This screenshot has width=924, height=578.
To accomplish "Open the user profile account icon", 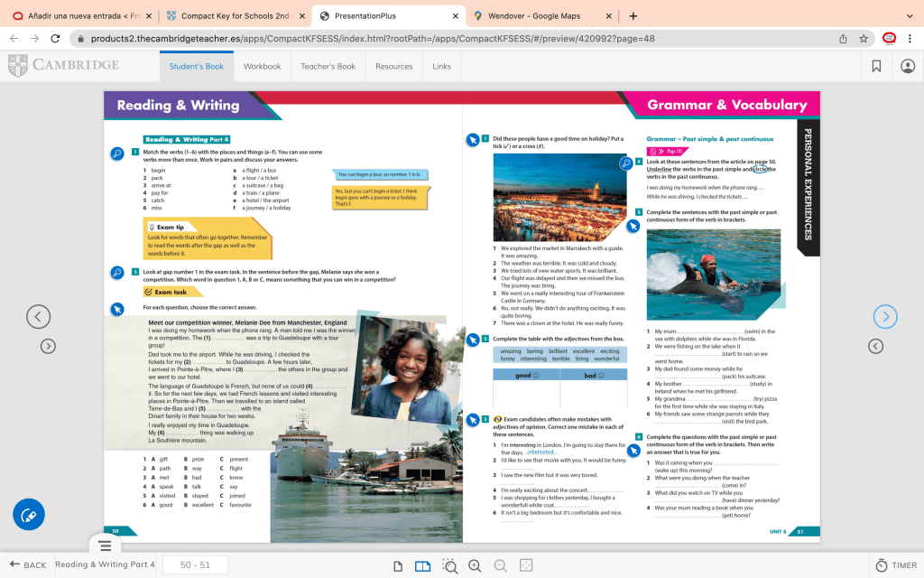I will click(x=907, y=66).
